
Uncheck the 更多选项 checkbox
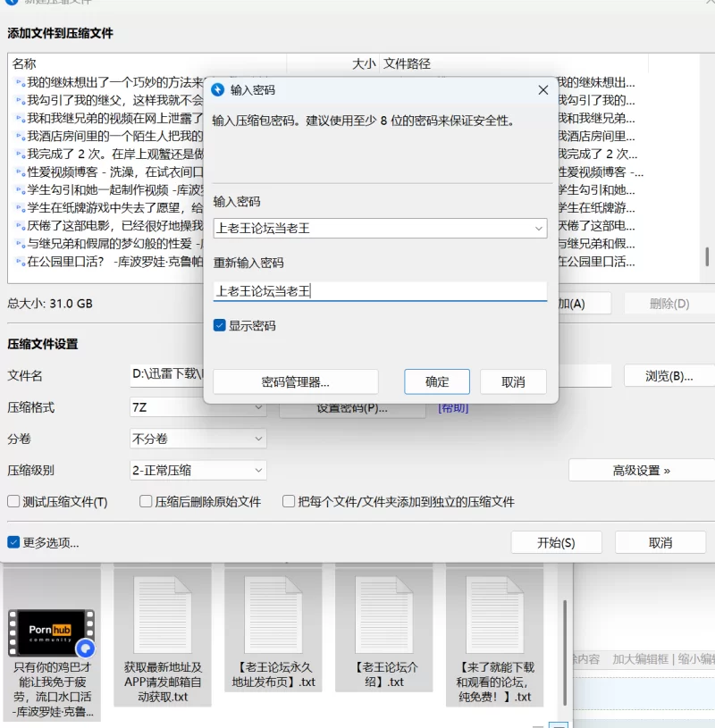point(13,542)
